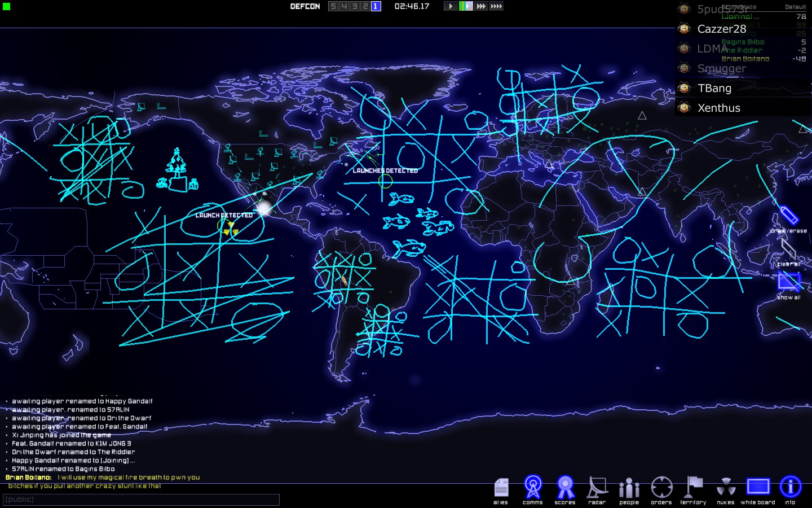This screenshot has width=812, height=508.
Task: Click the '57ALIN renamed to Bagins Bilbo' message
Action: pos(63,469)
